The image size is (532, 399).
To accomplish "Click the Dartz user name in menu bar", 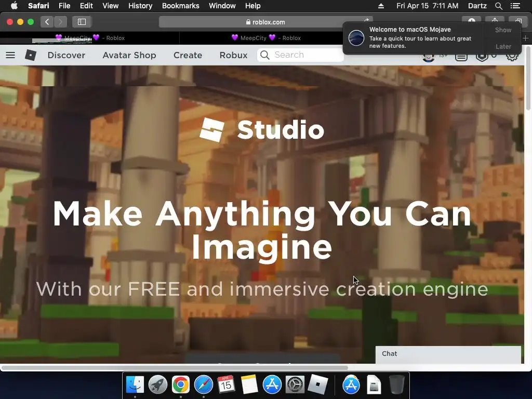I will click(477, 6).
